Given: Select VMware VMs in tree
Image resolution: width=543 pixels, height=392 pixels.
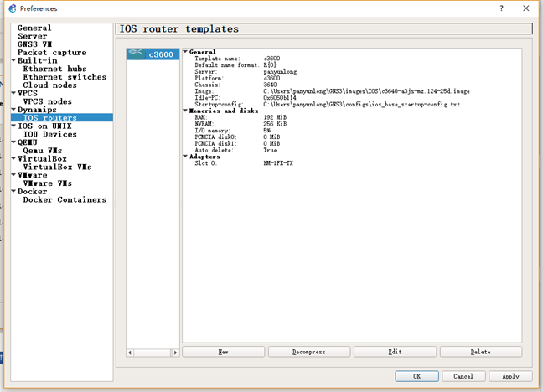Looking at the screenshot, I should tap(48, 183).
